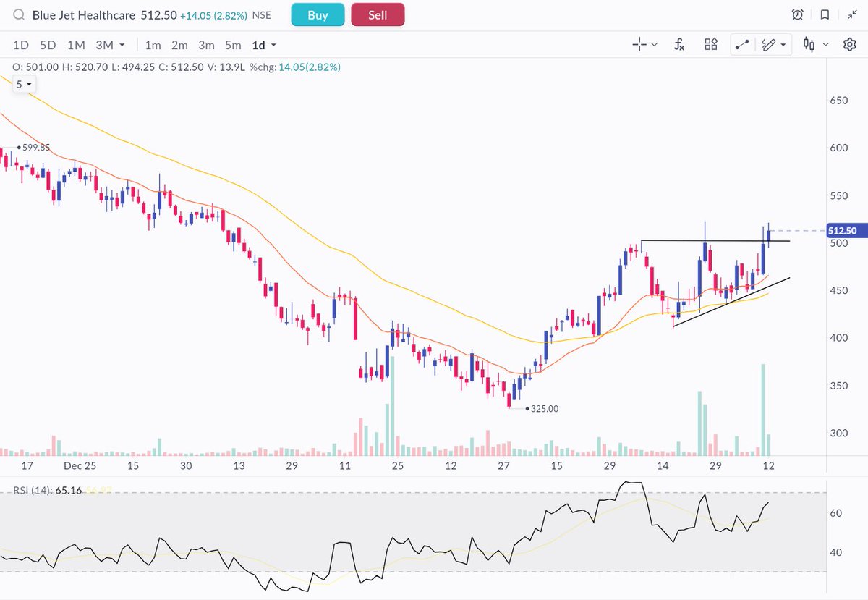Open the 3M range dropdown arrow
Viewport: 868px width, 600px height.
121,46
